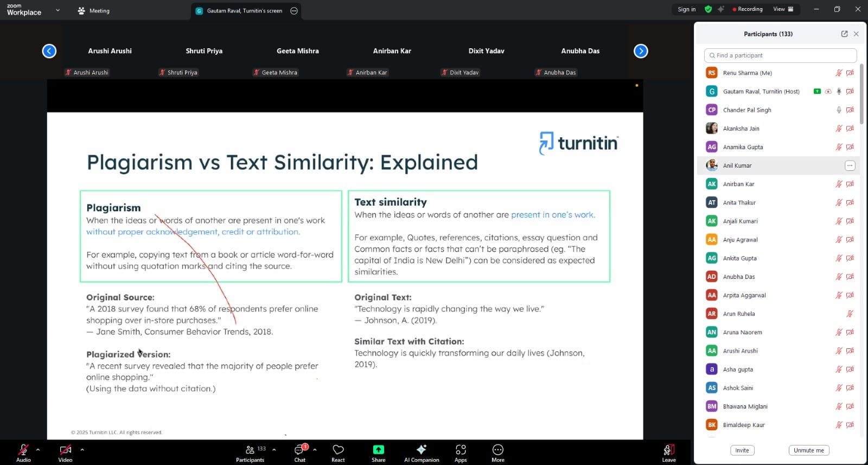Toggle the Video camera on

click(x=65, y=450)
